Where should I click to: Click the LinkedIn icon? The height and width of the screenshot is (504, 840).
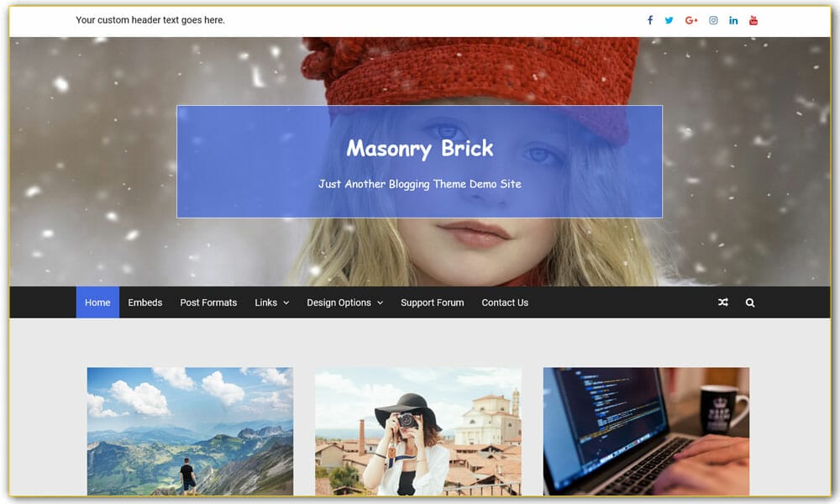pos(732,19)
